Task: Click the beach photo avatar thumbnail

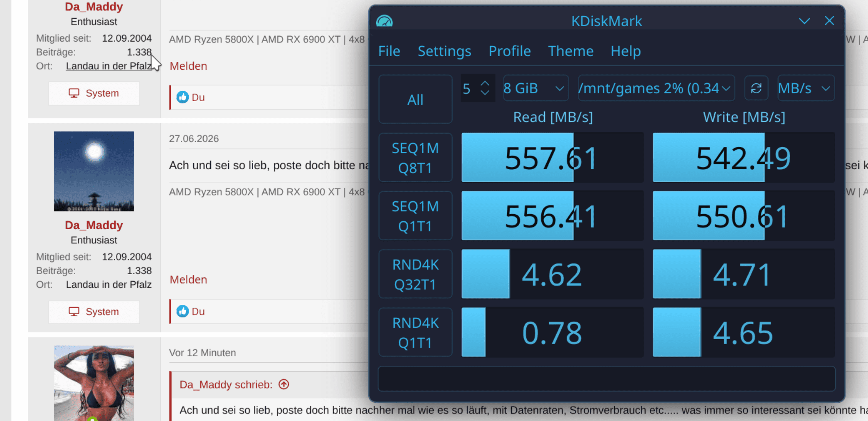Action: pos(94,383)
